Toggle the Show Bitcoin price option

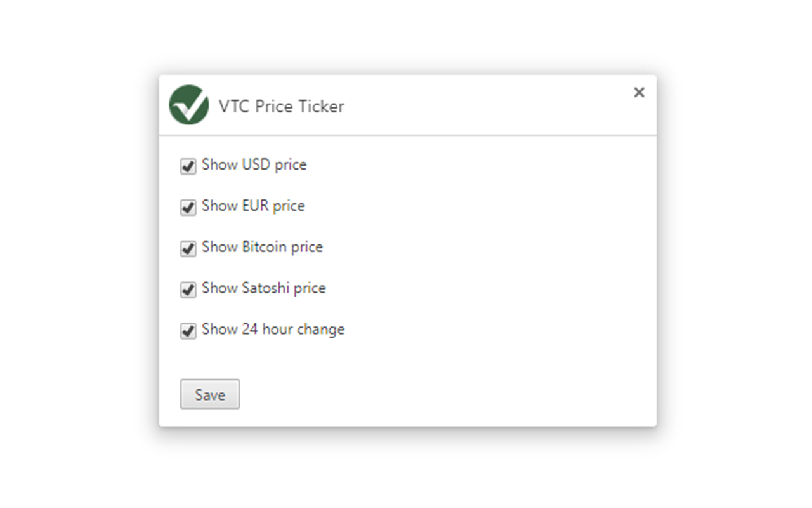188,248
